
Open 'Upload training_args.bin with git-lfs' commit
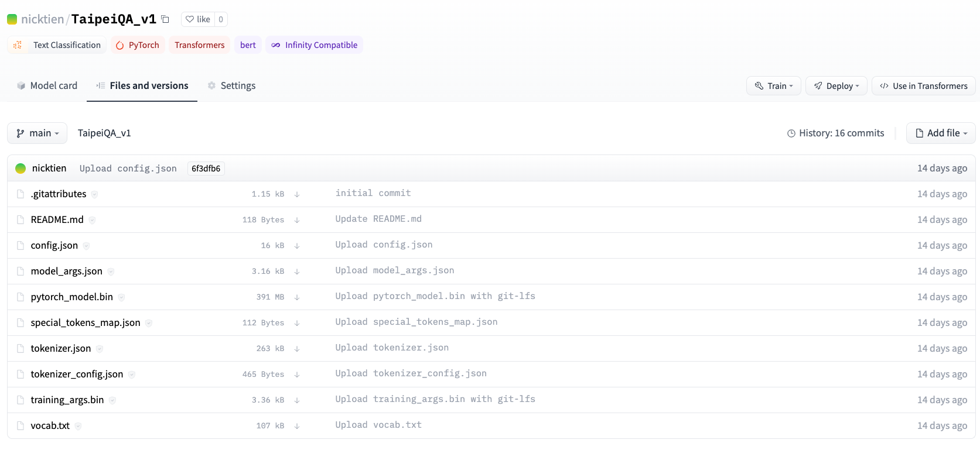[x=435, y=399]
